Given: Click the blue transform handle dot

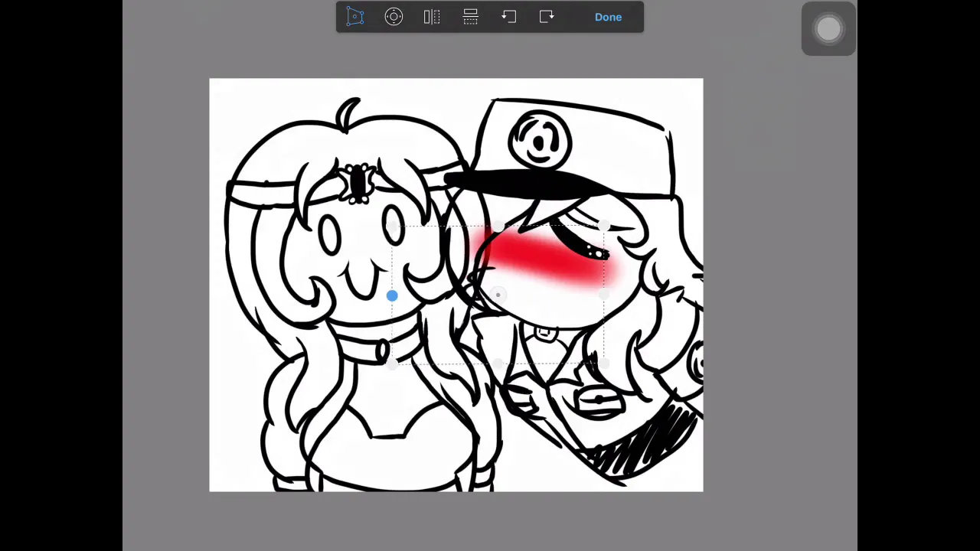Looking at the screenshot, I should (392, 295).
